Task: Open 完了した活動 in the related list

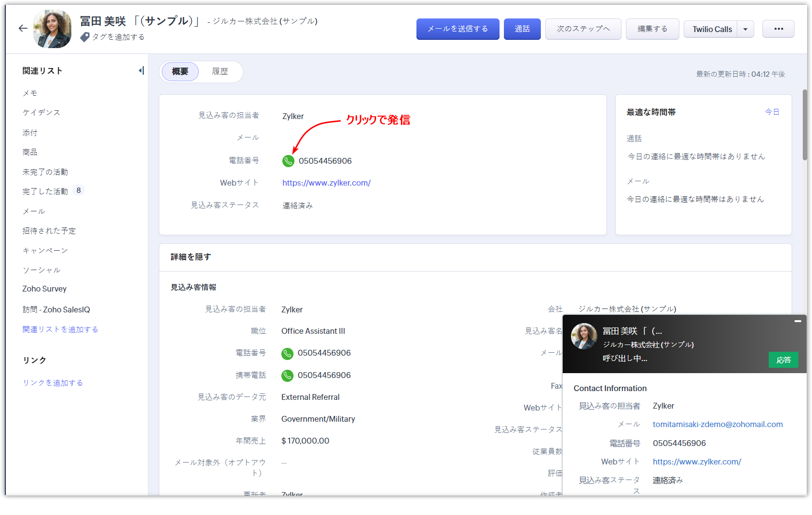Action: (45, 191)
